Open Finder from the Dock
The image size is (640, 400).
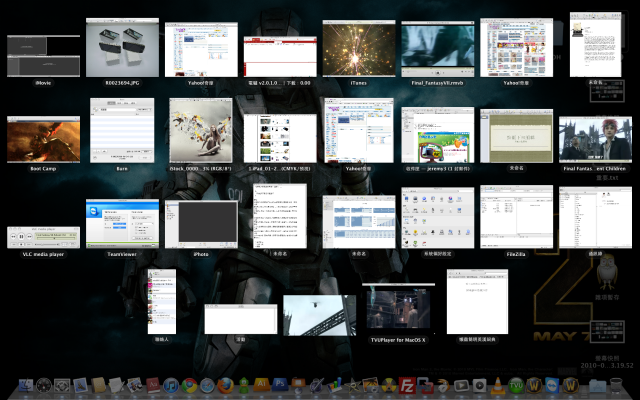click(26, 385)
